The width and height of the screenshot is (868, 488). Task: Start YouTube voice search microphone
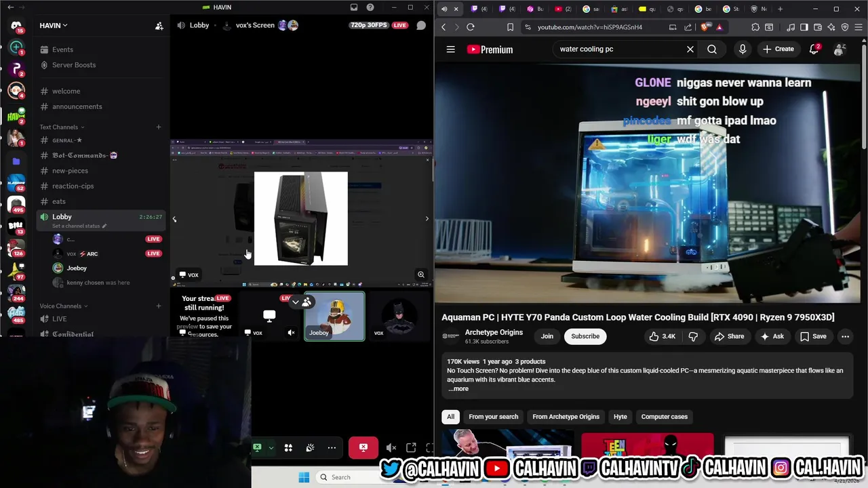[x=743, y=49]
